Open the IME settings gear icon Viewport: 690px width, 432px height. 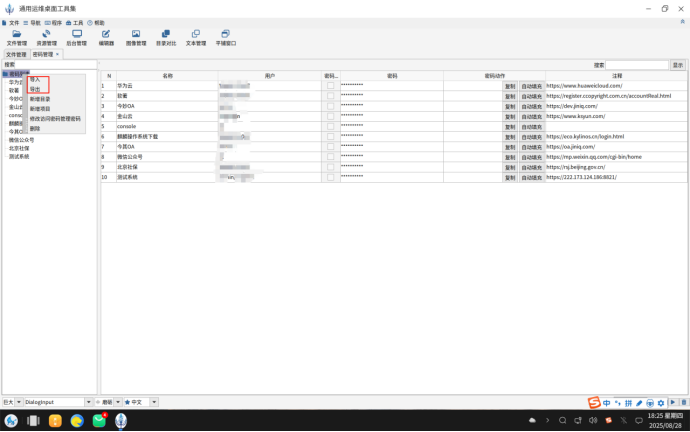click(661, 403)
